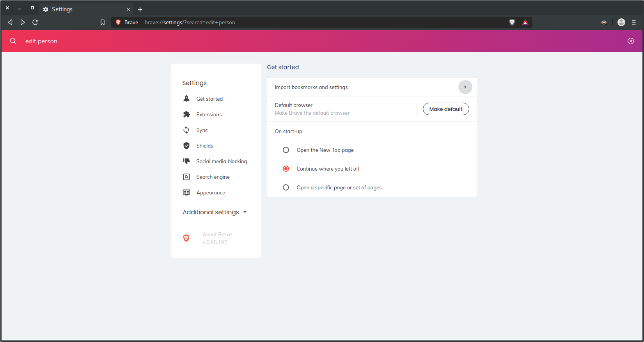Click the settings search input field
Screen dimensions: 644x342
tap(322, 41)
